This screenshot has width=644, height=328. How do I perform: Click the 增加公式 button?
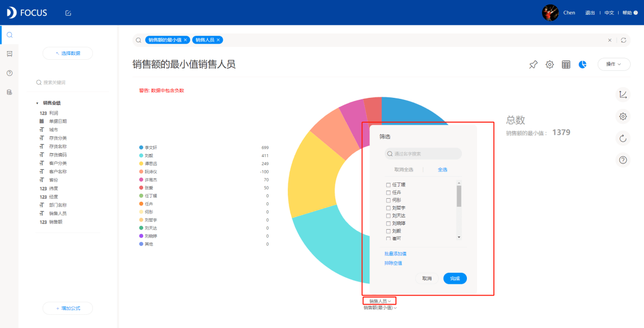[67, 308]
